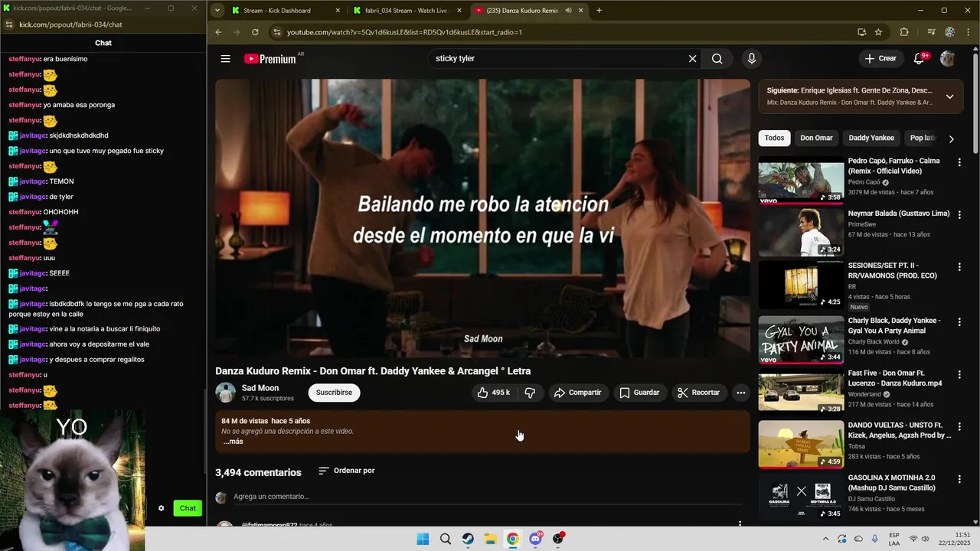This screenshot has height=551, width=980.
Task: Open Discord from taskbar
Action: [535, 539]
